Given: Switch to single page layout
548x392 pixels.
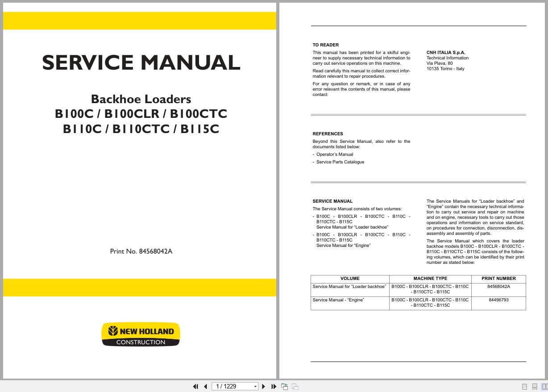Looking at the screenshot, I should coord(524,387).
